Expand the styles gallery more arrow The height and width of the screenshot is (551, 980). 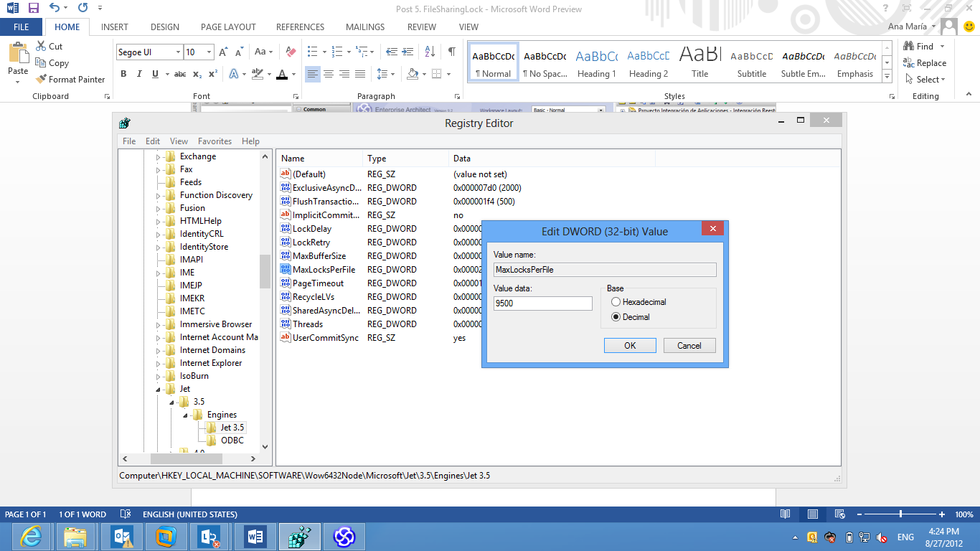pyautogui.click(x=887, y=76)
